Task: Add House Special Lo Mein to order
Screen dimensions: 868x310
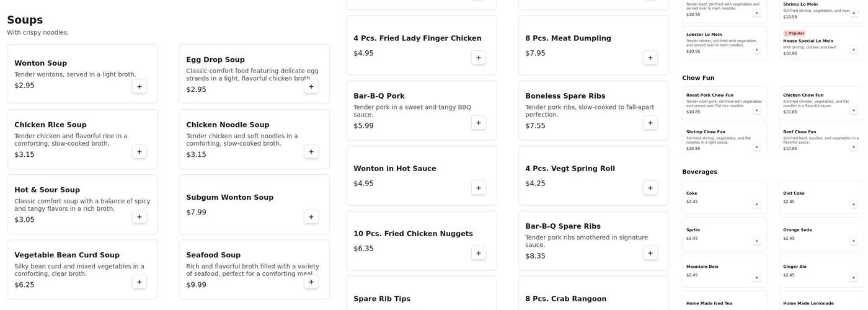Action: [854, 50]
